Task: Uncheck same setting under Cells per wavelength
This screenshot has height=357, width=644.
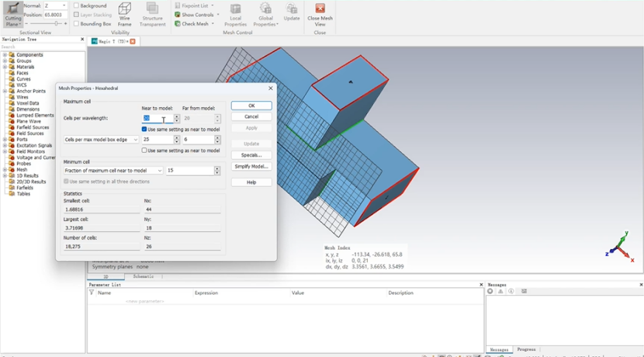Action: pyautogui.click(x=144, y=129)
